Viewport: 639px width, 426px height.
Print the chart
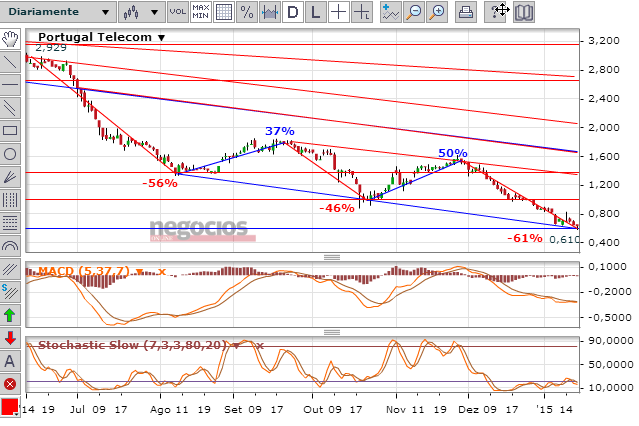point(466,12)
